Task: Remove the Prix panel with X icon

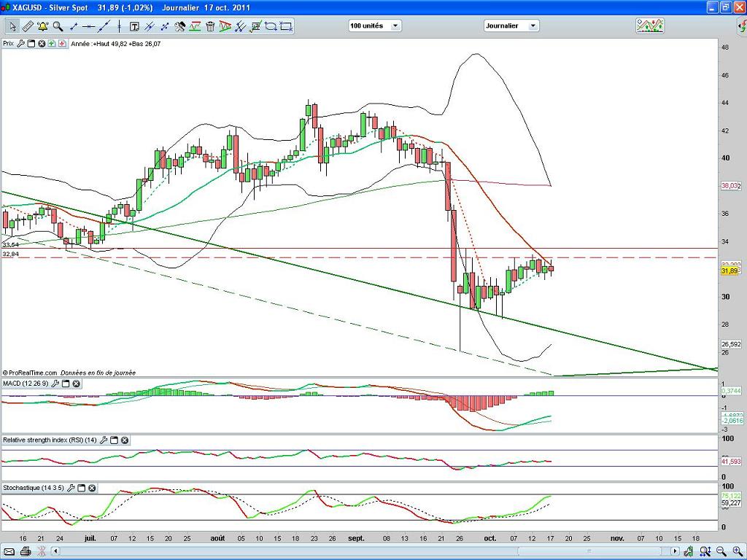Action: pyautogui.click(x=42, y=44)
